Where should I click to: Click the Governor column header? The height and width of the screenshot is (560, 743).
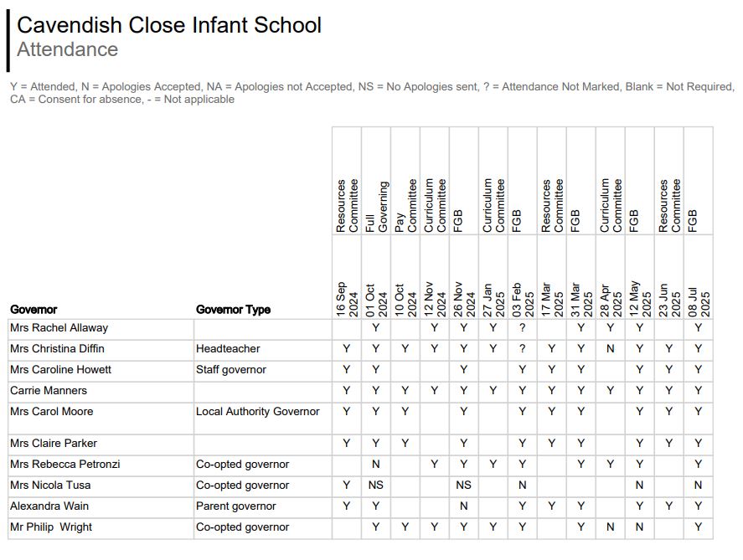(x=34, y=310)
